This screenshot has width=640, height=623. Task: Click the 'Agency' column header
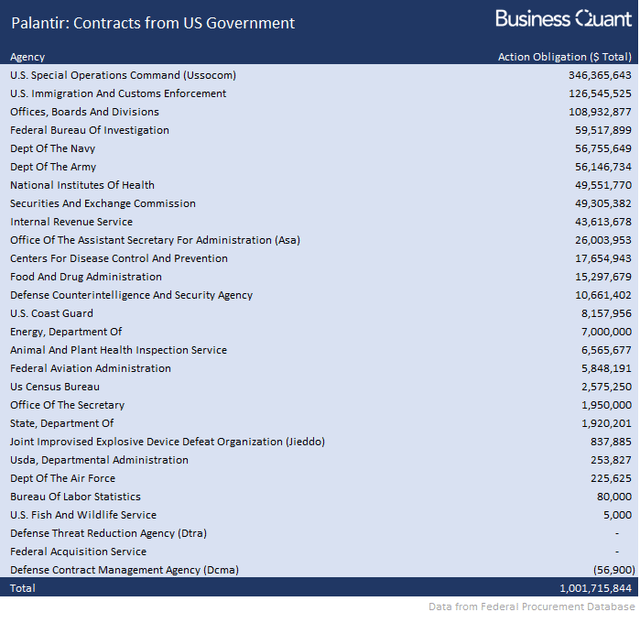27,57
